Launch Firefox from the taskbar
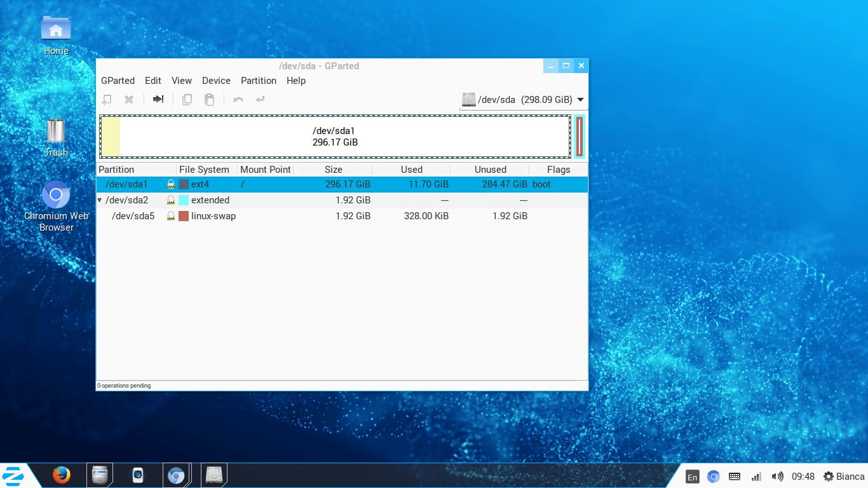868x488 pixels. 61,475
